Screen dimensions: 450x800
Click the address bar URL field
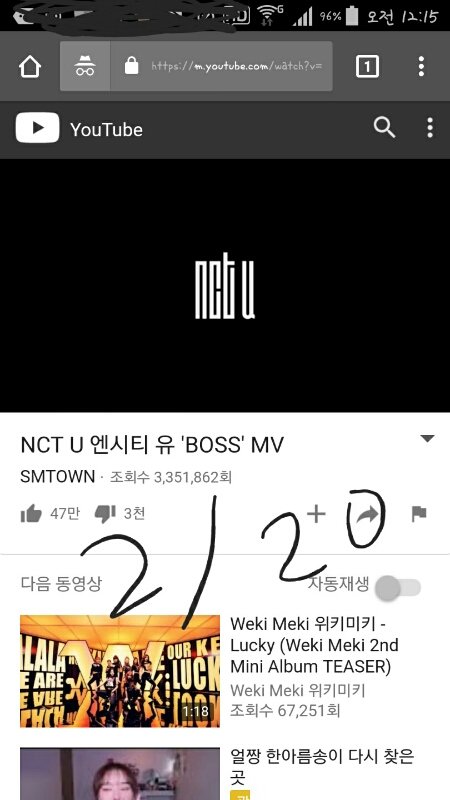click(236, 66)
